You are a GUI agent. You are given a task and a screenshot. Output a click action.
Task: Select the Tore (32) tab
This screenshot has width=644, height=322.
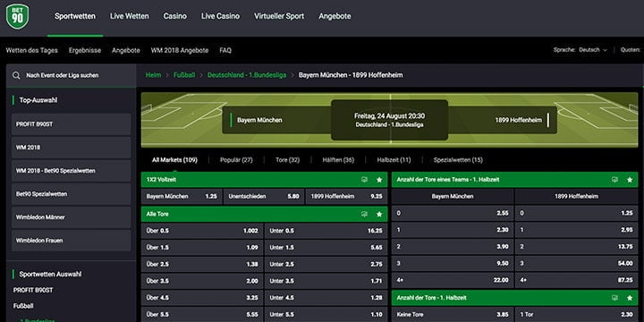287,160
